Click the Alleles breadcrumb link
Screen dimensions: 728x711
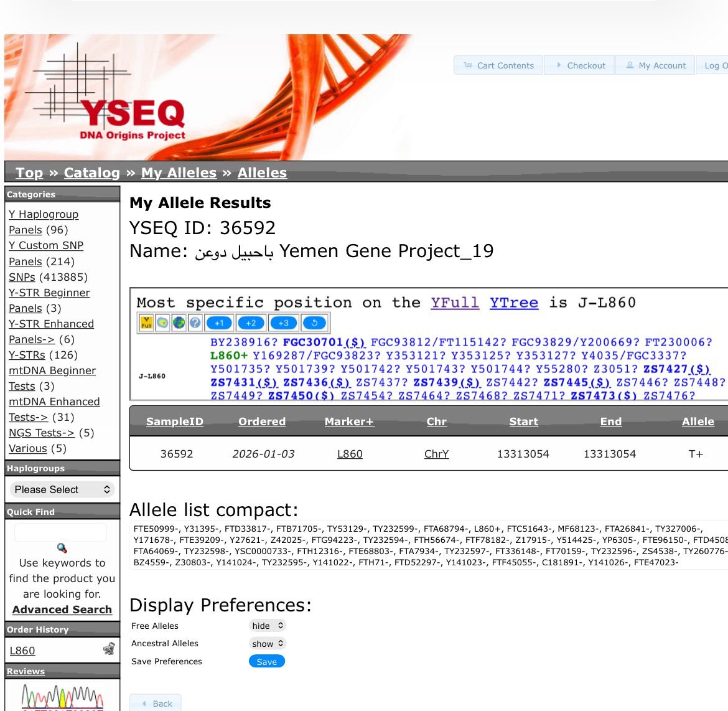[263, 172]
